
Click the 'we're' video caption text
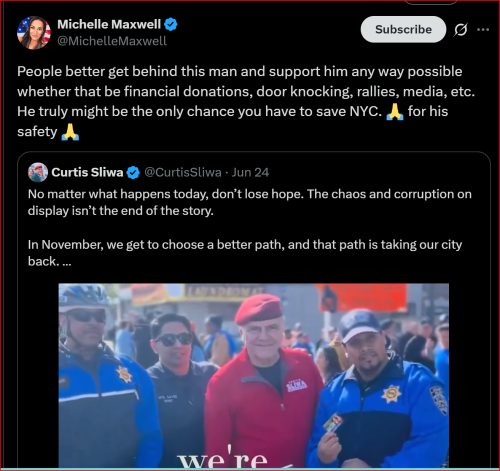[223, 457]
